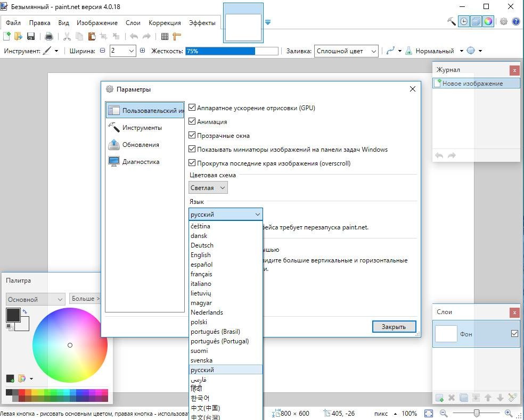Toggle the rulers icon
The height and width of the screenshot is (420, 524).
tap(177, 36)
